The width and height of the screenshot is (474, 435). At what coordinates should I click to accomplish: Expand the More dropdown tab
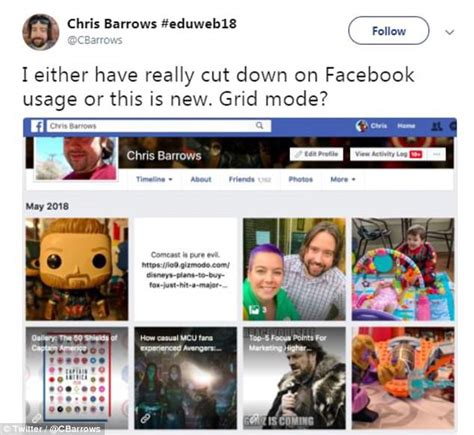(x=343, y=179)
